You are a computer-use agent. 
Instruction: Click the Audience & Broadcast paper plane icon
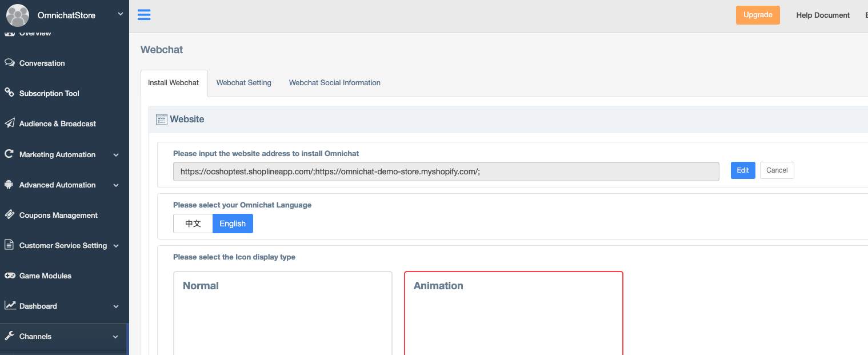point(9,123)
